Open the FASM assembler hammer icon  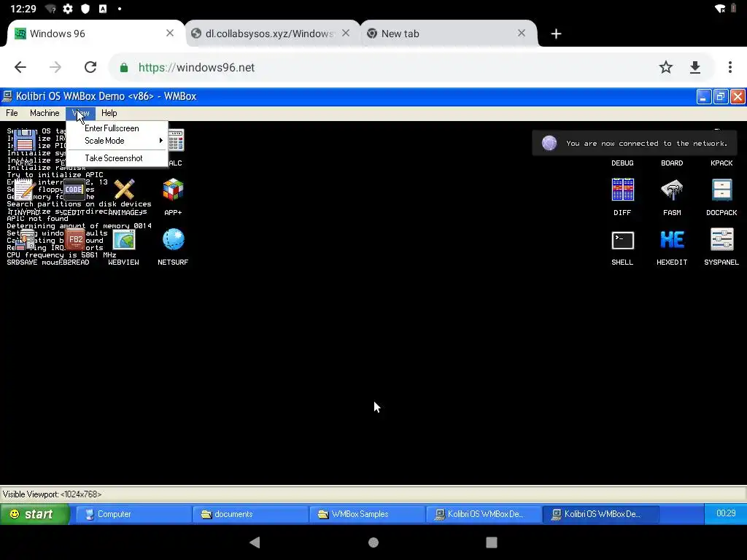672,190
